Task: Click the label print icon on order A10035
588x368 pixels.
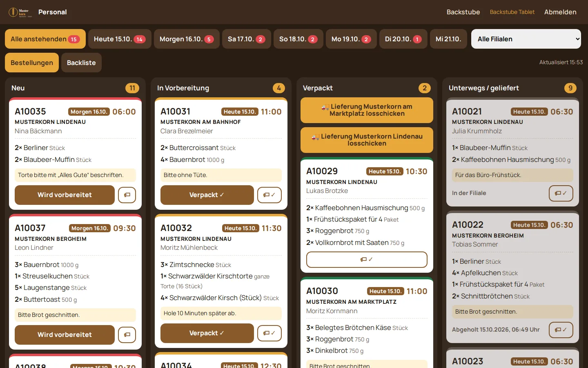Action: (x=127, y=195)
